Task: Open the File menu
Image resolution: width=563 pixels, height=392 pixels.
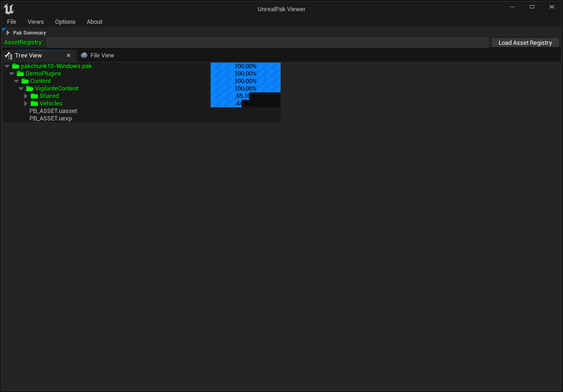Action: (12, 22)
